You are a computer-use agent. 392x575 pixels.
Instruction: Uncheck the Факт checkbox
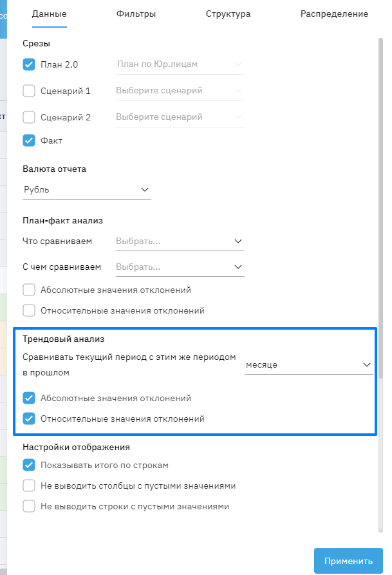(29, 140)
